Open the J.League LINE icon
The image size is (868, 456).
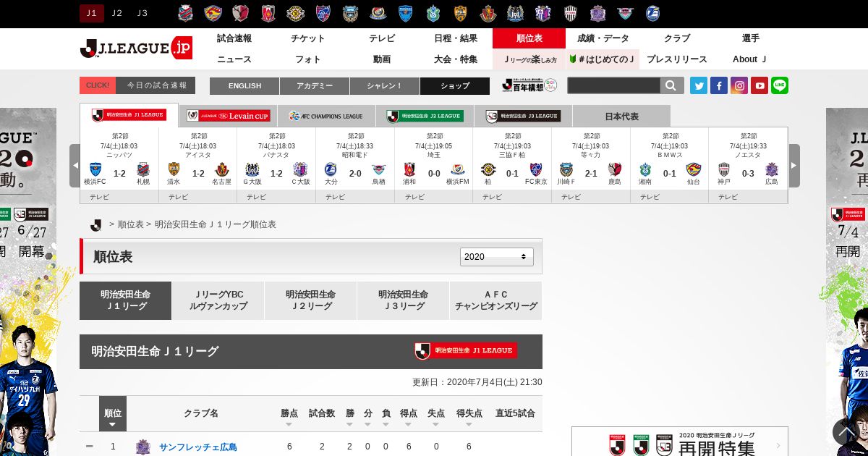780,85
